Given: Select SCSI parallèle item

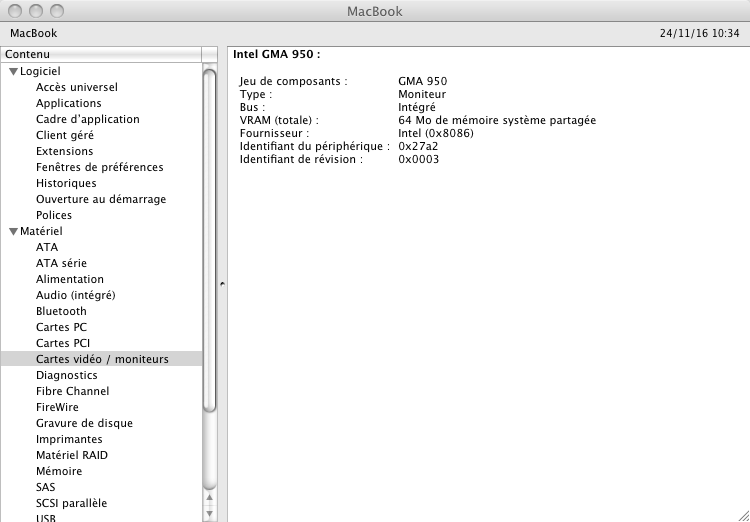Looking at the screenshot, I should 71,503.
